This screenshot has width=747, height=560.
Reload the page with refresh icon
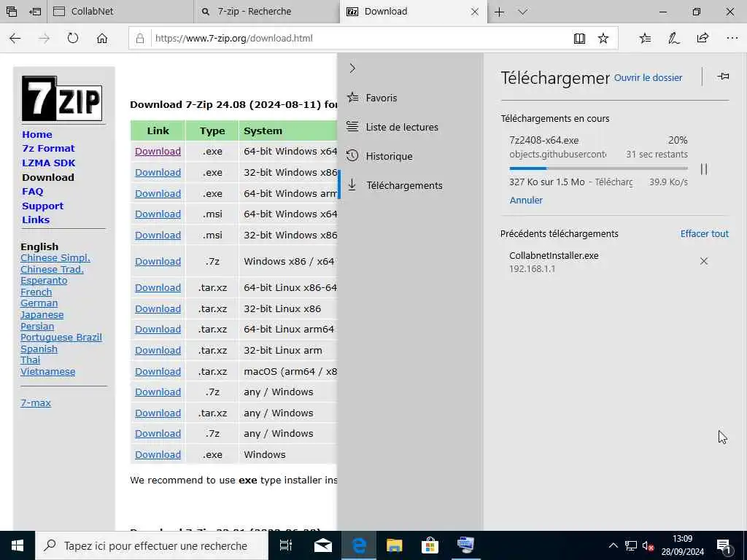pyautogui.click(x=73, y=38)
